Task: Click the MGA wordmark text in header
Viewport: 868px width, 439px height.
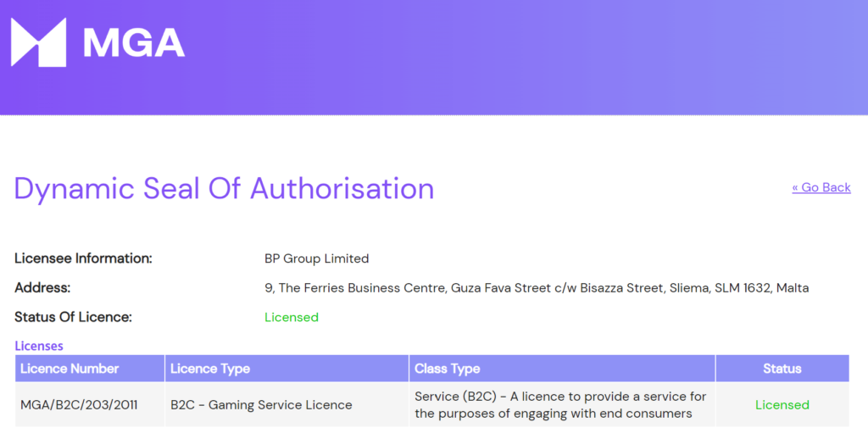Action: (134, 42)
